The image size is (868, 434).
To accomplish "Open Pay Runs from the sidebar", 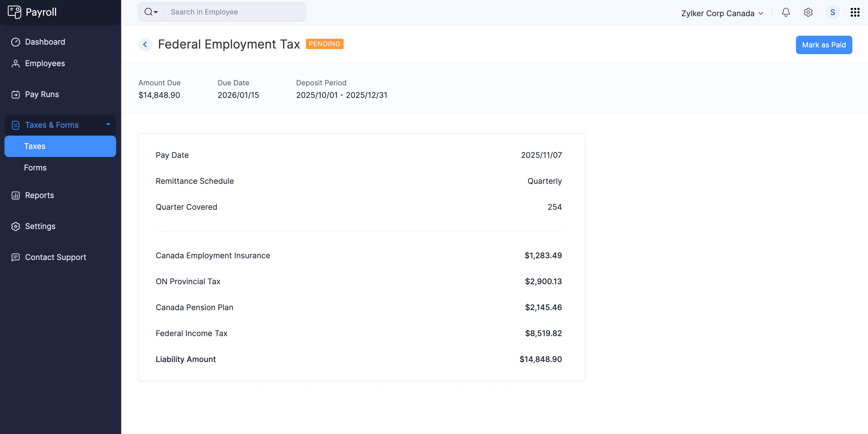I will 42,94.
